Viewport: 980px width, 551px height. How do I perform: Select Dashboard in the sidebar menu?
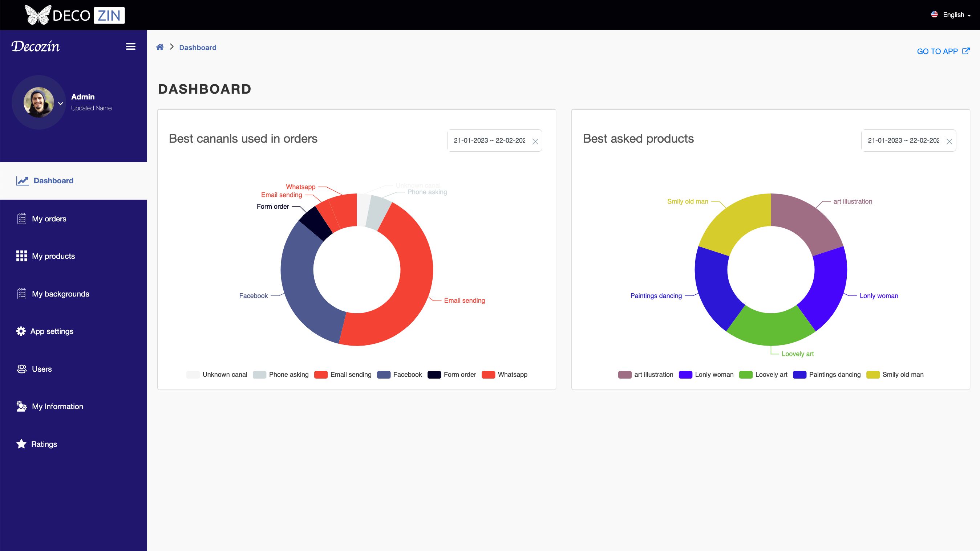coord(53,181)
